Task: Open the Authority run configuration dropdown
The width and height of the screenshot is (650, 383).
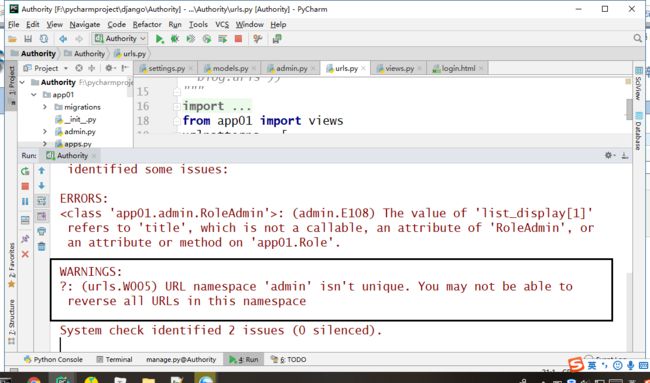Action: pyautogui.click(x=120, y=39)
